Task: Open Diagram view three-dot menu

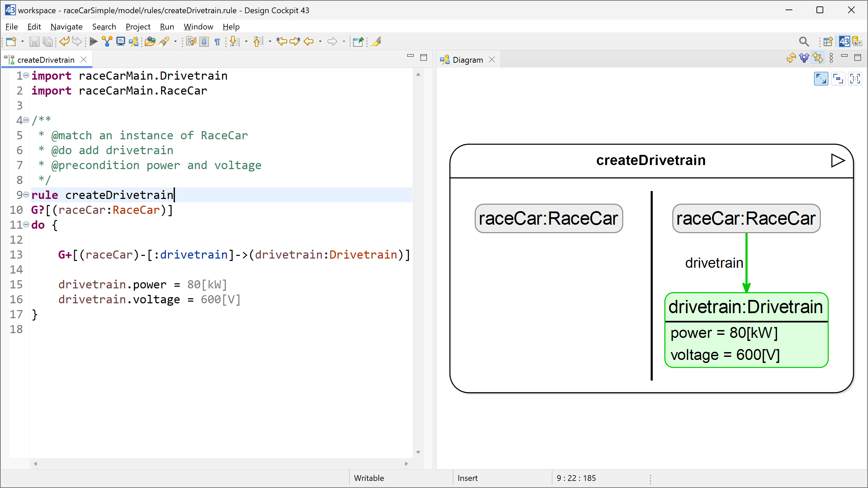Action: pos(831,58)
